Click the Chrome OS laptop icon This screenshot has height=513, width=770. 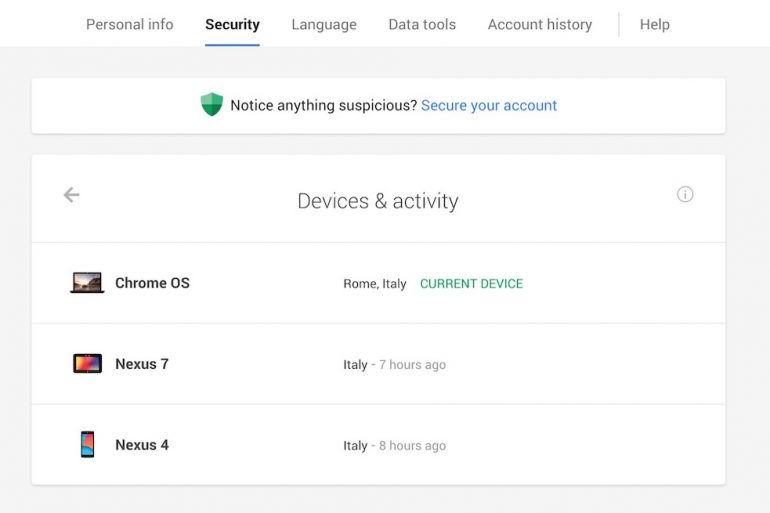pos(87,283)
